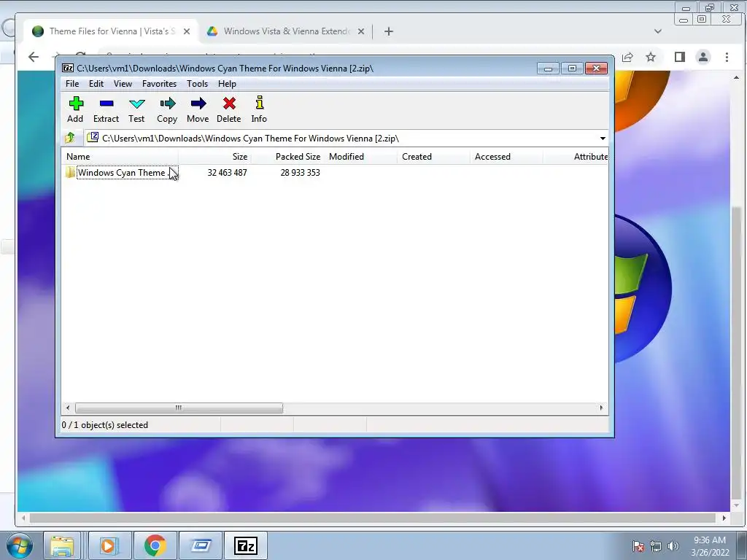The height and width of the screenshot is (560, 747).
Task: Open the Windows Start orb
Action: pos(20,545)
